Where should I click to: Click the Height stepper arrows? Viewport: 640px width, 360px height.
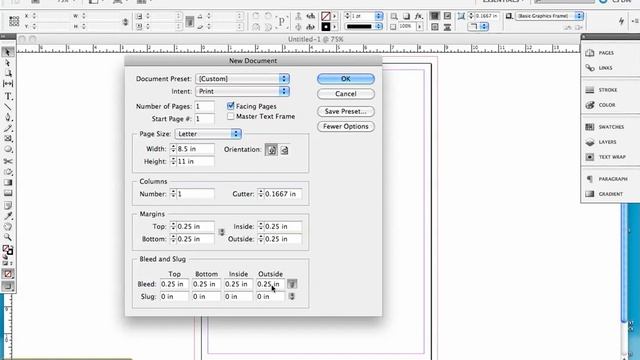(173, 161)
